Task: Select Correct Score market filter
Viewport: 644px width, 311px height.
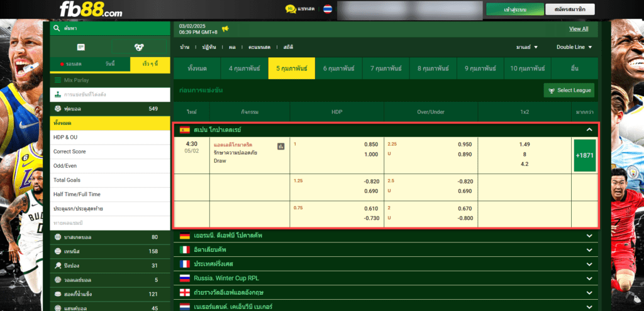Action: click(x=110, y=152)
